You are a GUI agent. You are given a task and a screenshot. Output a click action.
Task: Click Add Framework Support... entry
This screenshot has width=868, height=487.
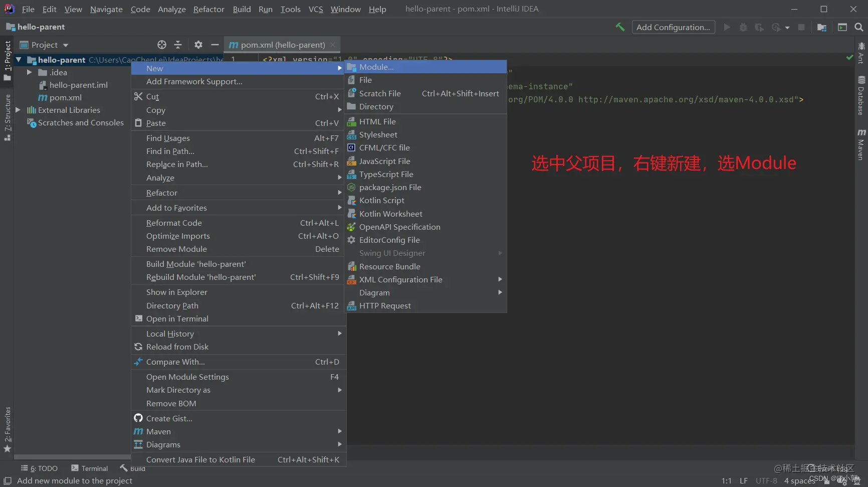tap(239, 81)
